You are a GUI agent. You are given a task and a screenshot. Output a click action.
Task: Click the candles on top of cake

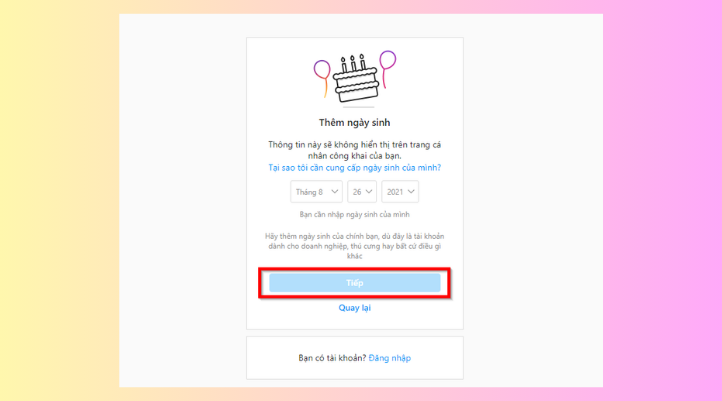click(x=354, y=66)
